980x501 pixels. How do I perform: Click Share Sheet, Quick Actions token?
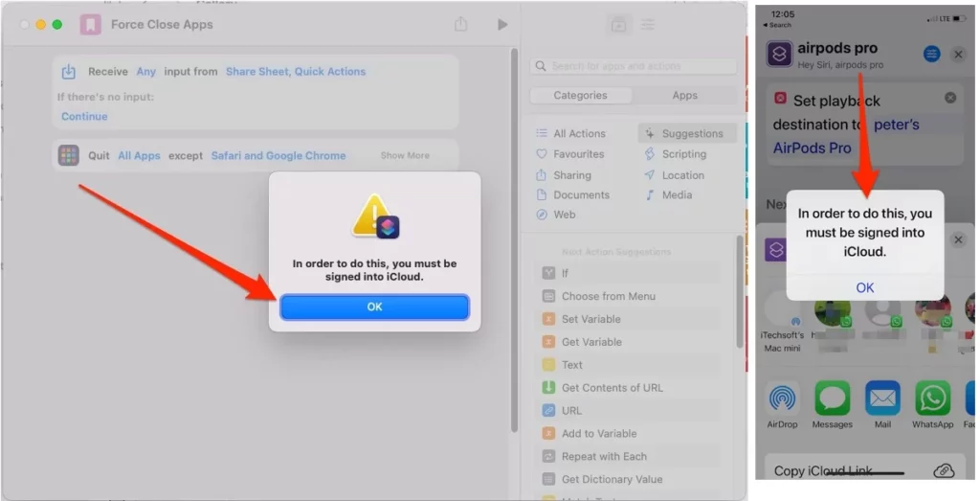296,71
